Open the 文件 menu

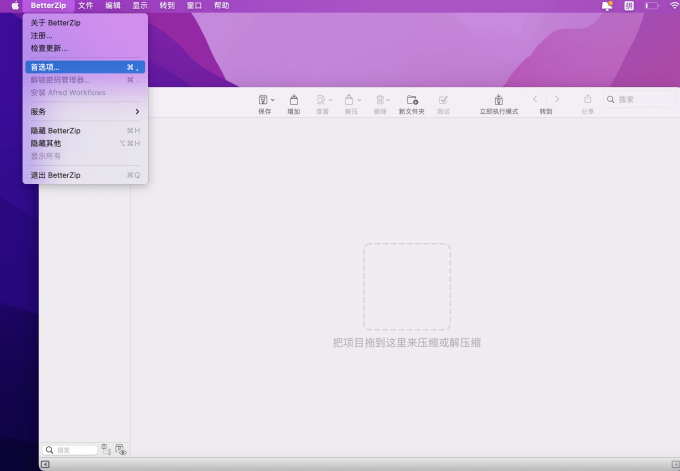click(85, 6)
